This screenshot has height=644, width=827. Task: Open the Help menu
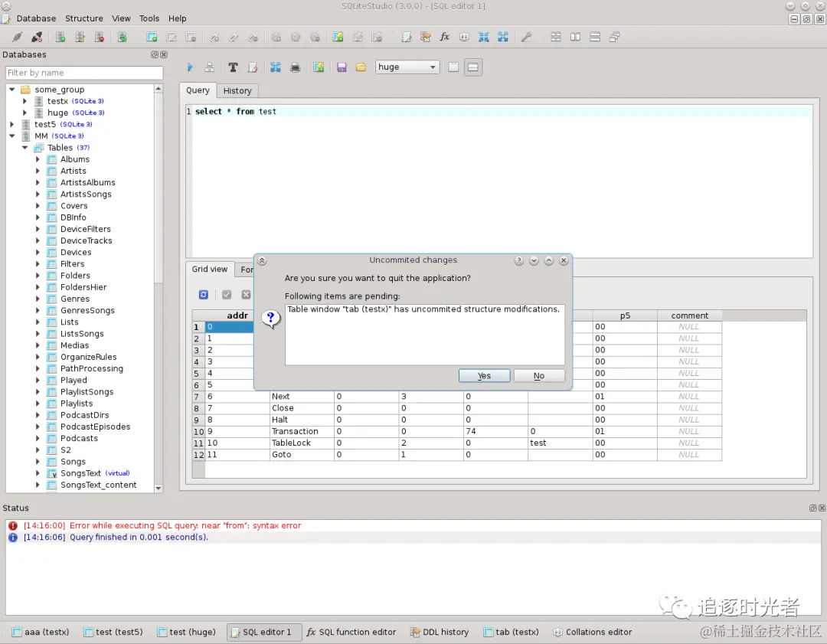click(x=177, y=18)
